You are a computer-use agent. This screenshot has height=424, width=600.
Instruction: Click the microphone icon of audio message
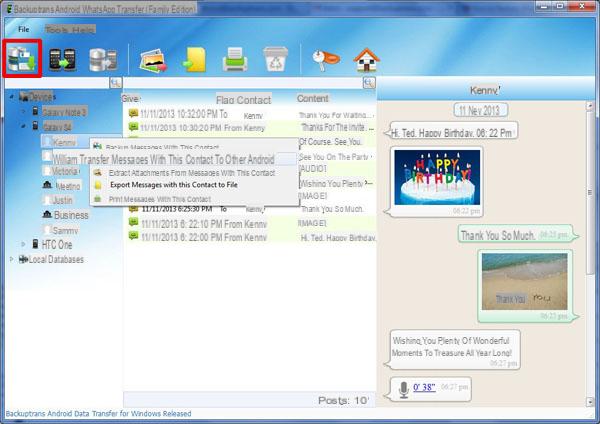coord(403,390)
